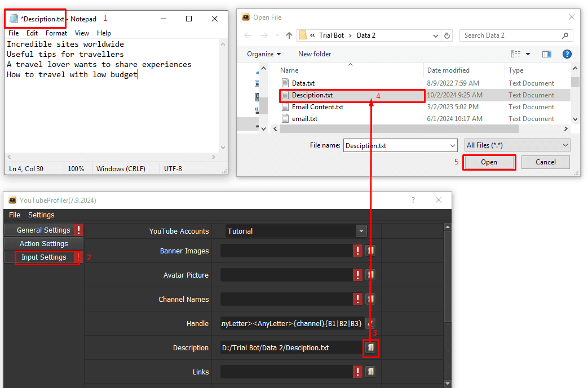Click the Notepad app icon in title bar
Image resolution: width=588 pixels, height=388 pixels.
(14, 19)
